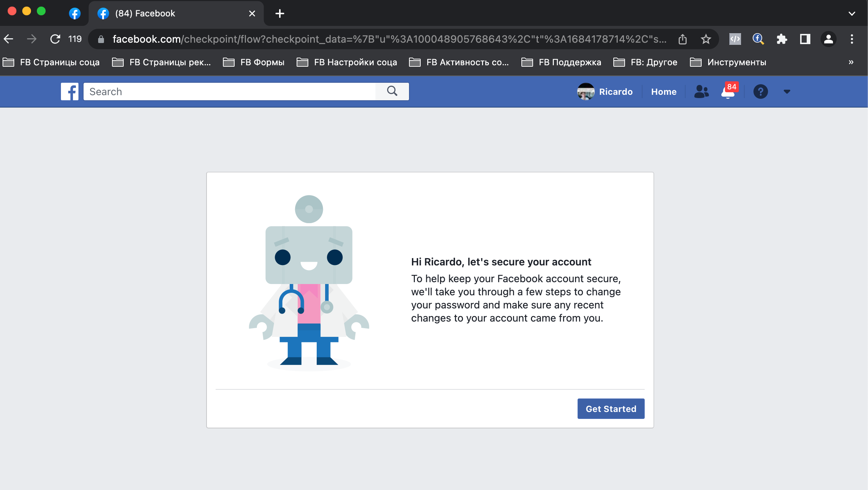Open the extensions puzzle piece menu
The image size is (868, 490).
(x=782, y=39)
